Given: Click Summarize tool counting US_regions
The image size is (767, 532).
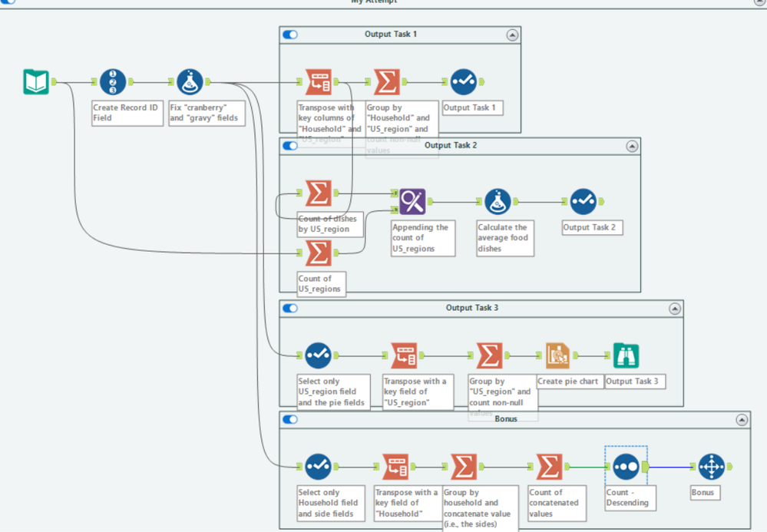Looking at the screenshot, I should click(319, 253).
